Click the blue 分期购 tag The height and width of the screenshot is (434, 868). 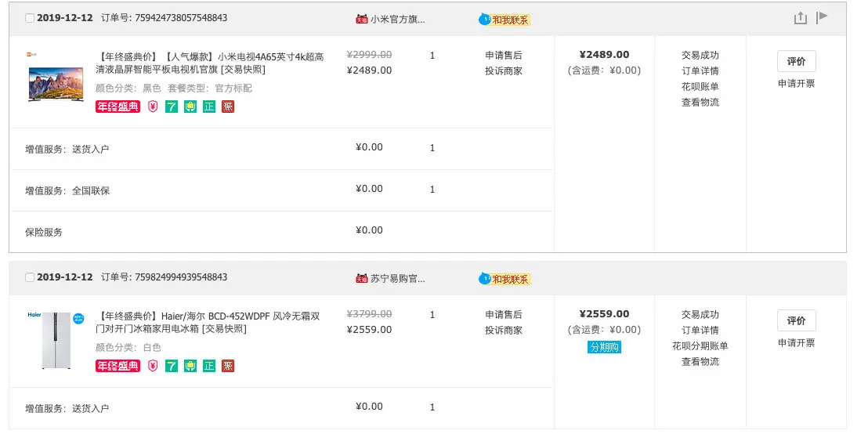(604, 347)
